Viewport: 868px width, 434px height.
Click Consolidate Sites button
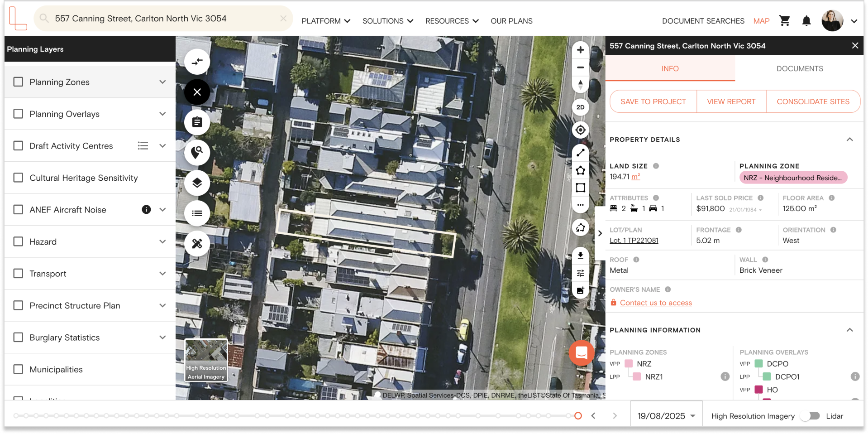click(x=813, y=101)
